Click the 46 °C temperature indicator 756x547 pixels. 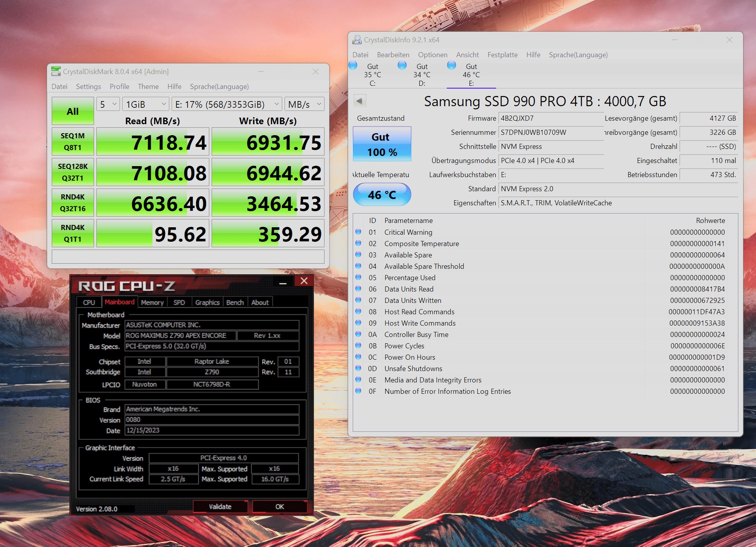coord(382,194)
